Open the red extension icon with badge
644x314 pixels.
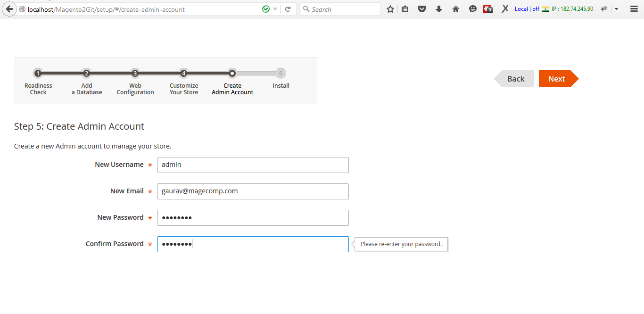coord(487,9)
